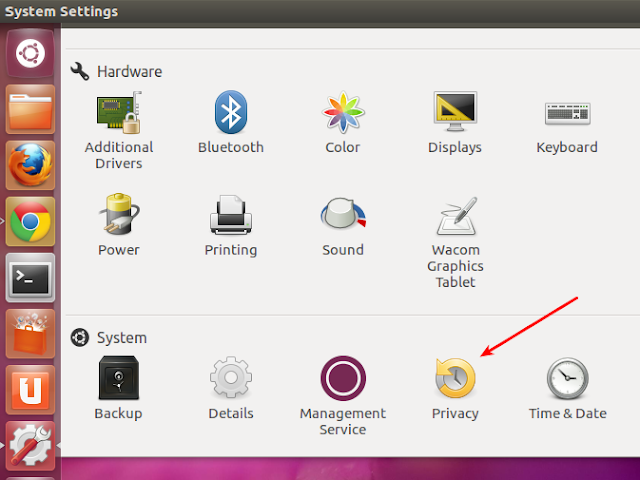Image resolution: width=640 pixels, height=480 pixels.
Task: Open Terminal from the launcher
Action: [x=30, y=279]
